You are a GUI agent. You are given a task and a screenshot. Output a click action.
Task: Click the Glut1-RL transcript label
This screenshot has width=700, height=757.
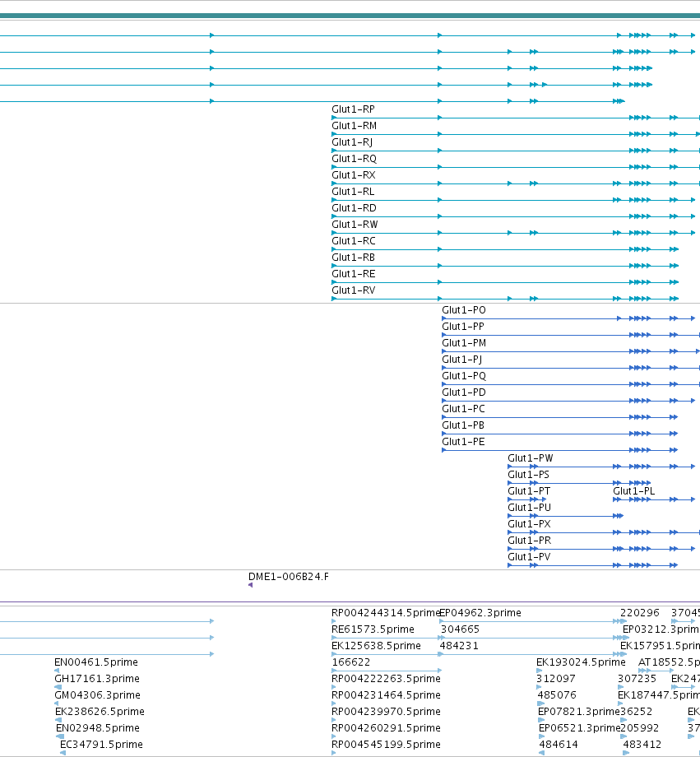coord(353,192)
